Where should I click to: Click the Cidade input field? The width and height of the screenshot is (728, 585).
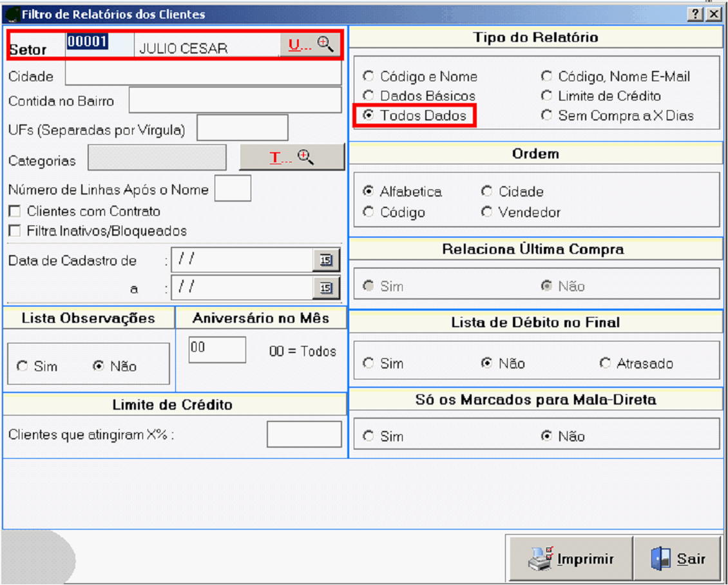click(203, 75)
